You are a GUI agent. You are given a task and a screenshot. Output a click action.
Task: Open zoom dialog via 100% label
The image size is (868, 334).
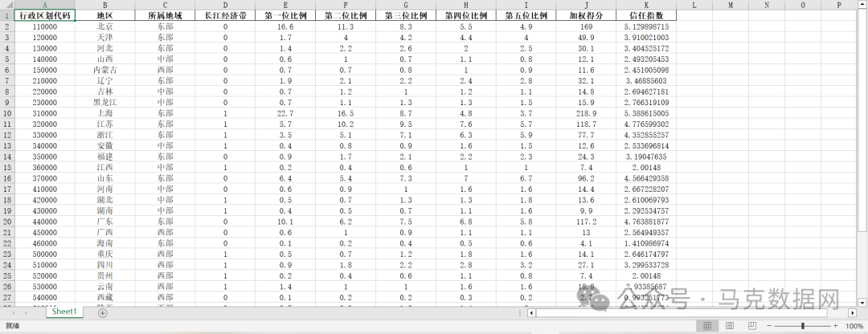click(854, 326)
